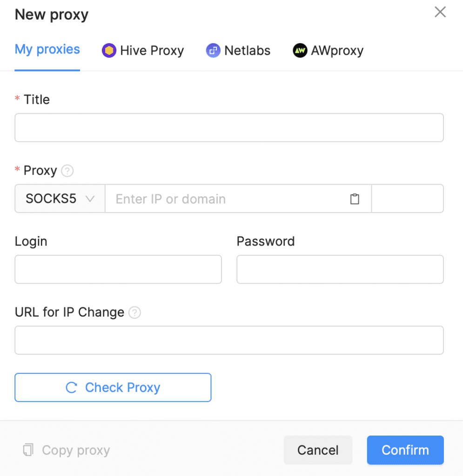Confirm the new proxy settings

(x=405, y=450)
